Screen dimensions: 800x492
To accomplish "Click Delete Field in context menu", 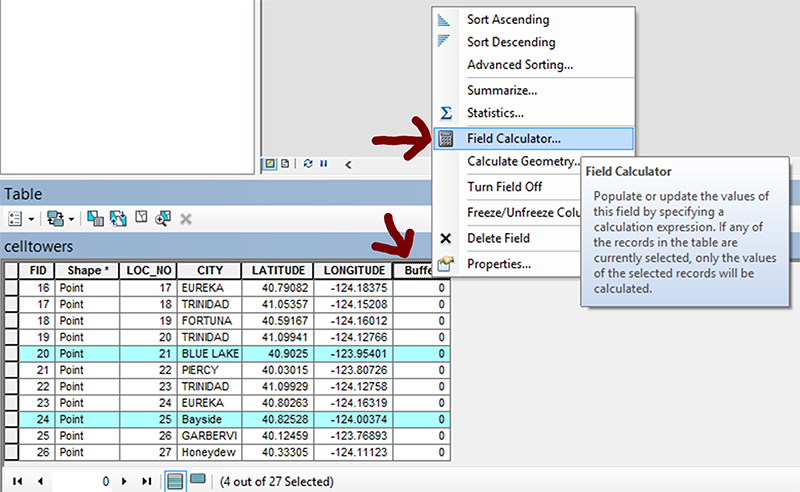I will [x=498, y=238].
